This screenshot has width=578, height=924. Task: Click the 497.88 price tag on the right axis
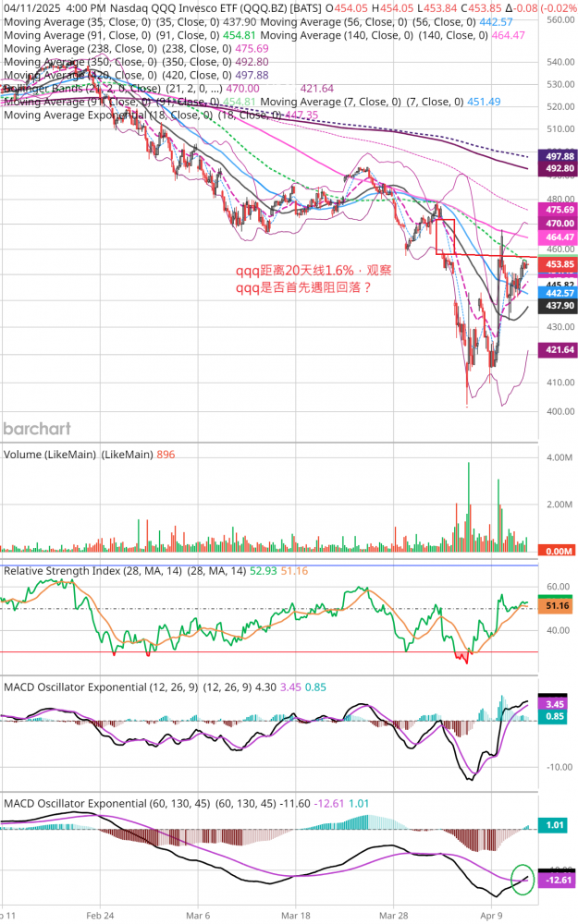pyautogui.click(x=560, y=156)
